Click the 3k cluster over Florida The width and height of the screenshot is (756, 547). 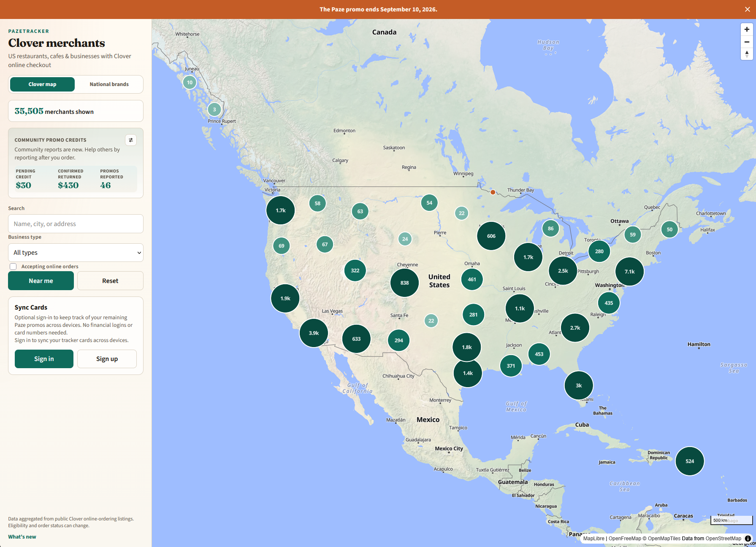tap(579, 385)
